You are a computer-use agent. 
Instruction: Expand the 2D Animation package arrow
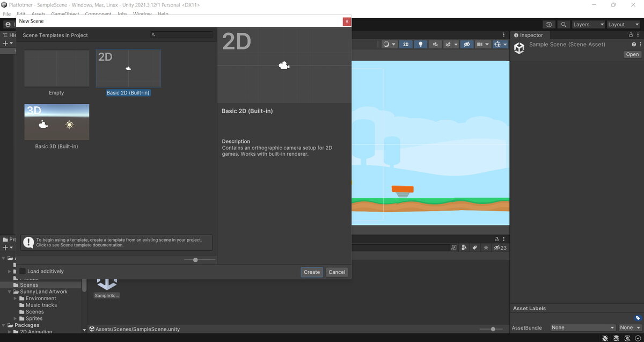click(x=10, y=332)
